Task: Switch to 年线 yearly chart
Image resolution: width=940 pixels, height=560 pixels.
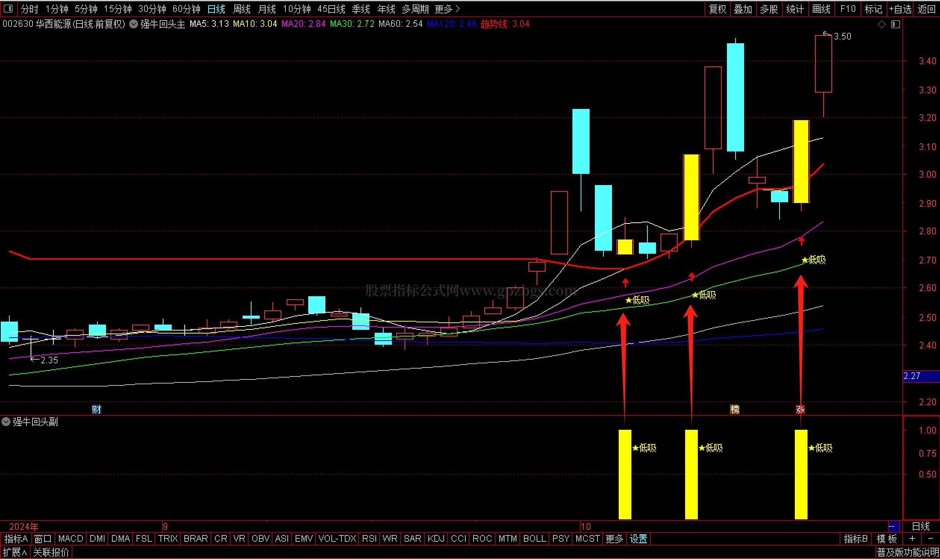Action: click(387, 9)
